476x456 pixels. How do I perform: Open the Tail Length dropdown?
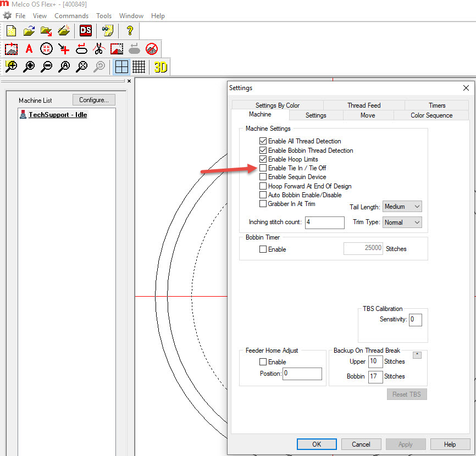(402, 207)
